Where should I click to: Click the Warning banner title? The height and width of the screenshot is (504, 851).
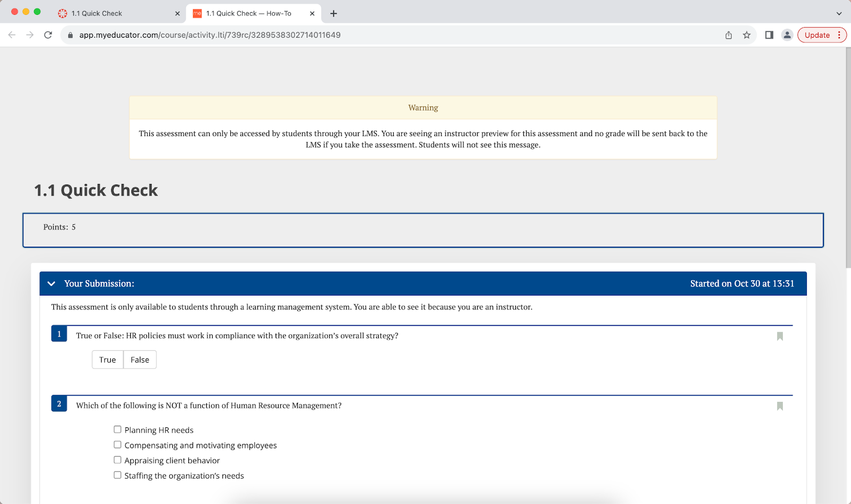tap(423, 107)
